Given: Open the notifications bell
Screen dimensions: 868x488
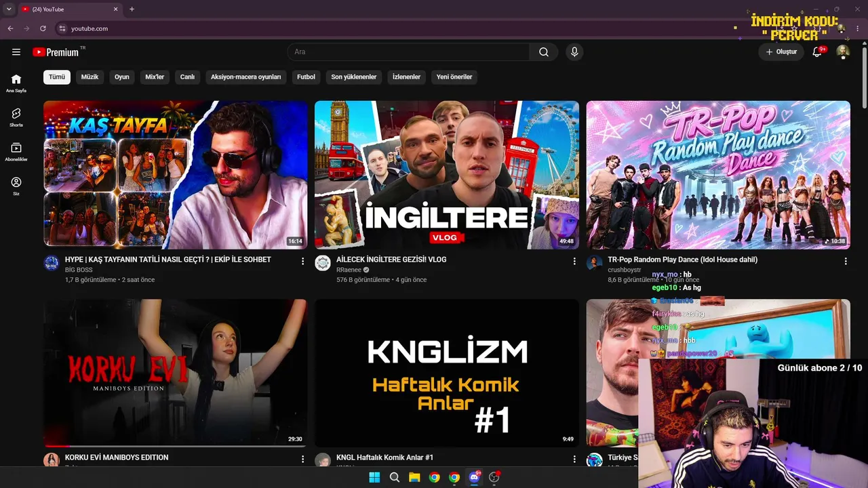Looking at the screenshot, I should [x=817, y=52].
